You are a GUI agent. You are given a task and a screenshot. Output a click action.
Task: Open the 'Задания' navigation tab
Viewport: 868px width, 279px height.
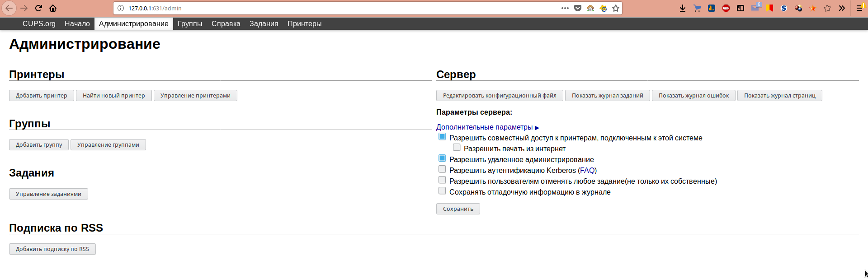(264, 24)
